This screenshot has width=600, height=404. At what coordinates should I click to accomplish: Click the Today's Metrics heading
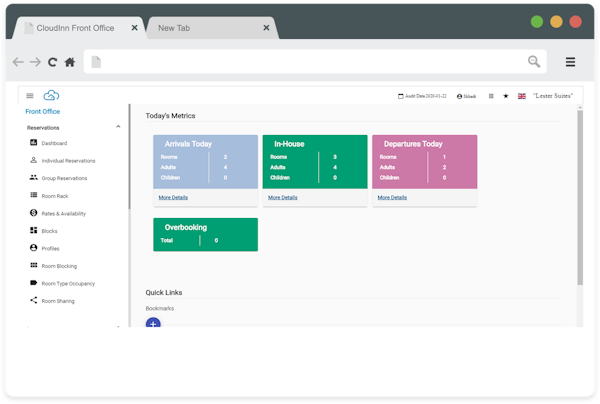pyautogui.click(x=170, y=116)
